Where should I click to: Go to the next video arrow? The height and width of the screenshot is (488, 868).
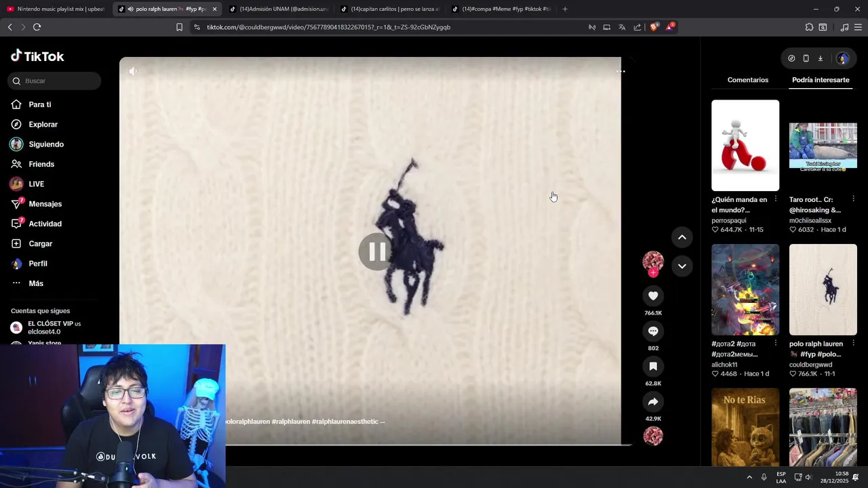[682, 266]
